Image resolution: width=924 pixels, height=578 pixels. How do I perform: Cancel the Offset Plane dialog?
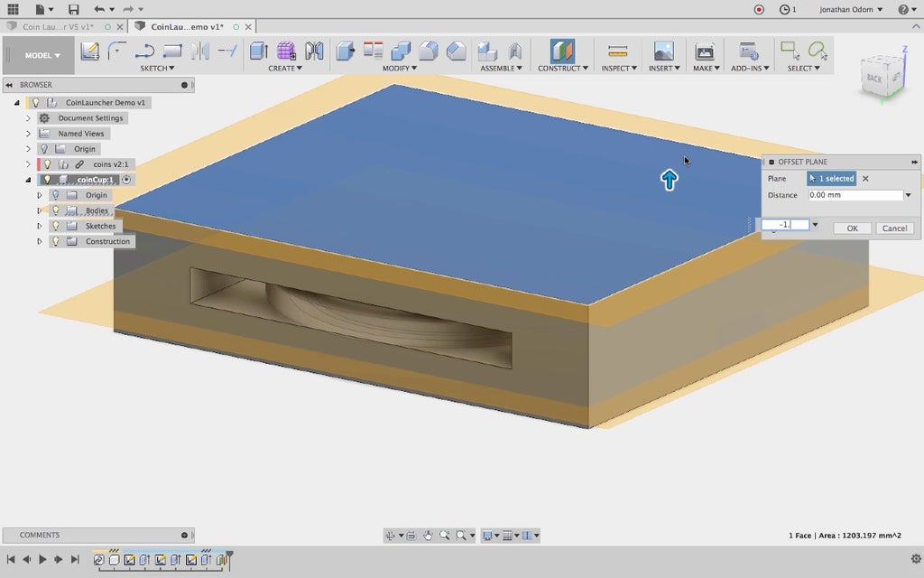tap(894, 228)
